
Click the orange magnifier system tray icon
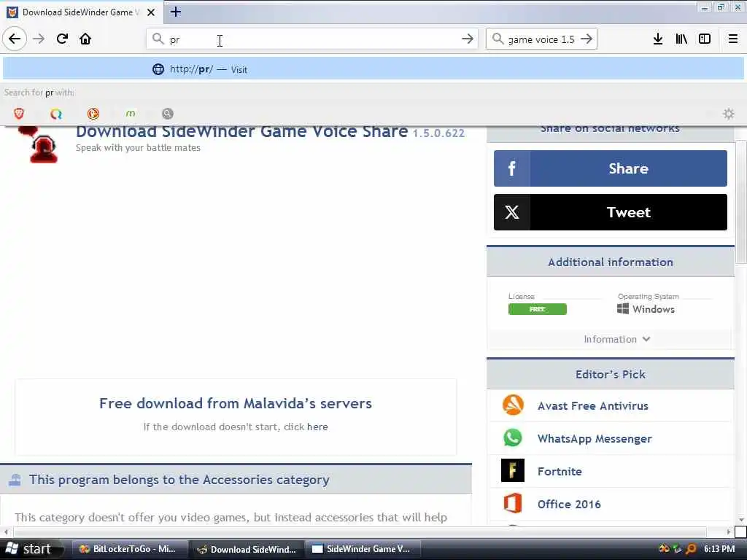[691, 549]
